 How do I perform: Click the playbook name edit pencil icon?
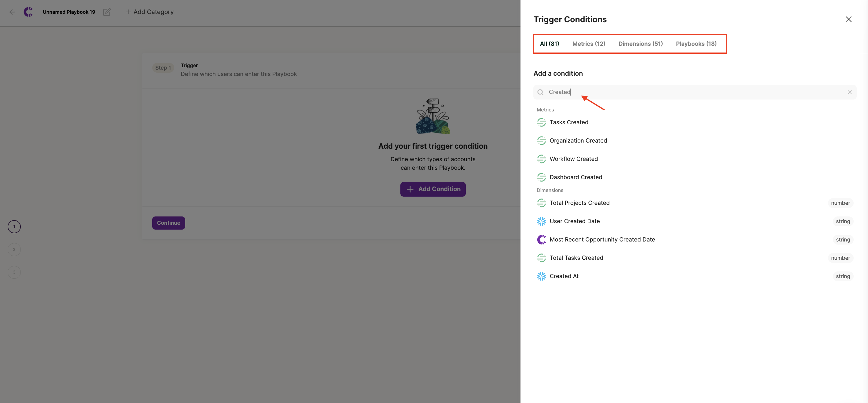[x=107, y=12]
